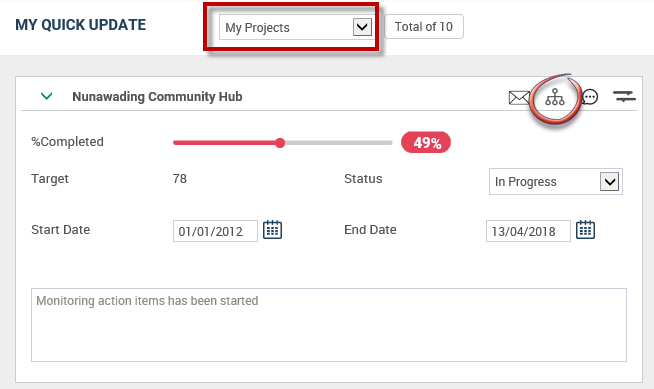
Task: Click the Start Date field 01/01/2012
Action: pos(215,231)
